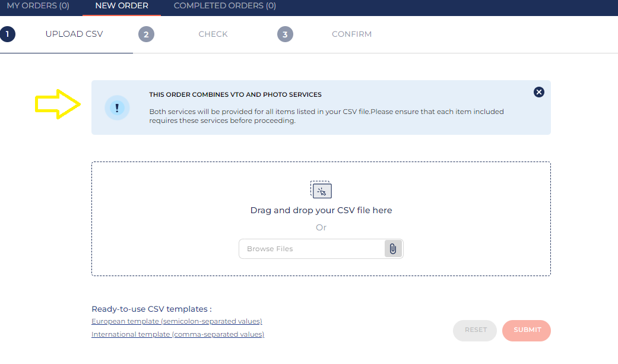Image resolution: width=618 pixels, height=364 pixels.
Task: Open the My Orders tab
Action: (x=38, y=6)
